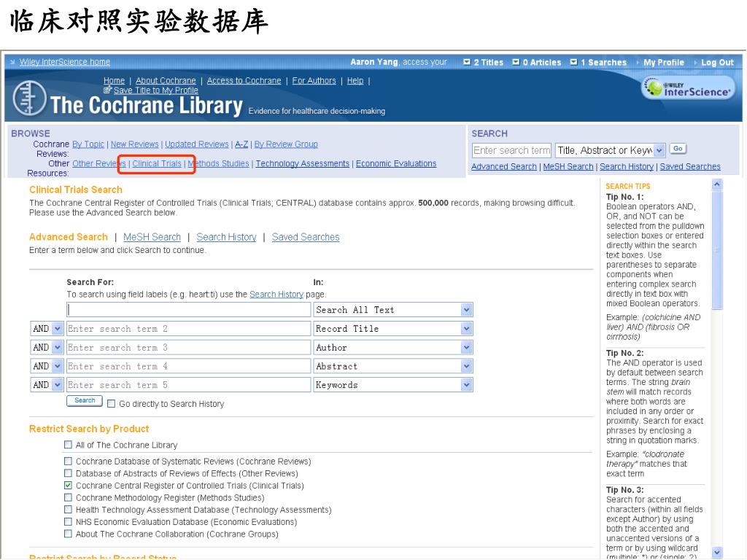Open the Search All Text field dropdown
This screenshot has height=560, width=747.
(x=466, y=310)
